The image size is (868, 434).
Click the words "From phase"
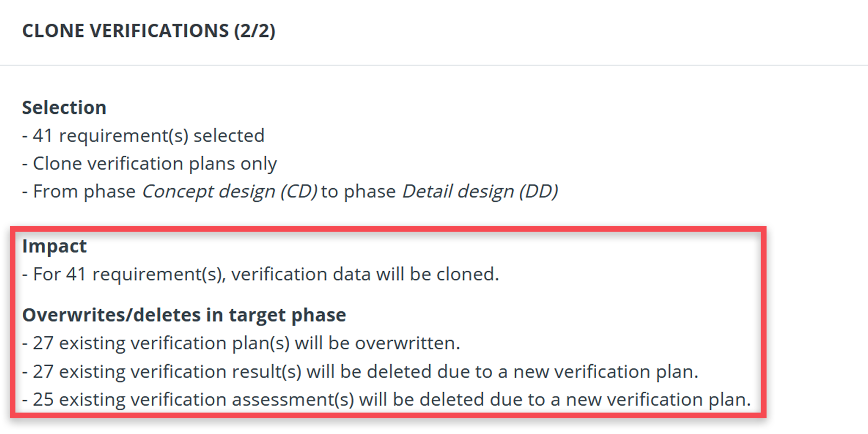[x=84, y=192]
